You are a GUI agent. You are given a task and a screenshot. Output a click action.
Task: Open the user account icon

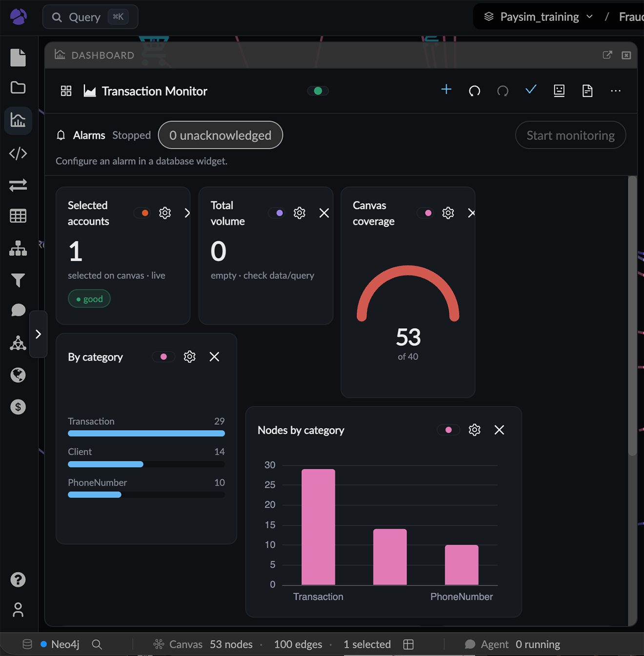pyautogui.click(x=18, y=610)
